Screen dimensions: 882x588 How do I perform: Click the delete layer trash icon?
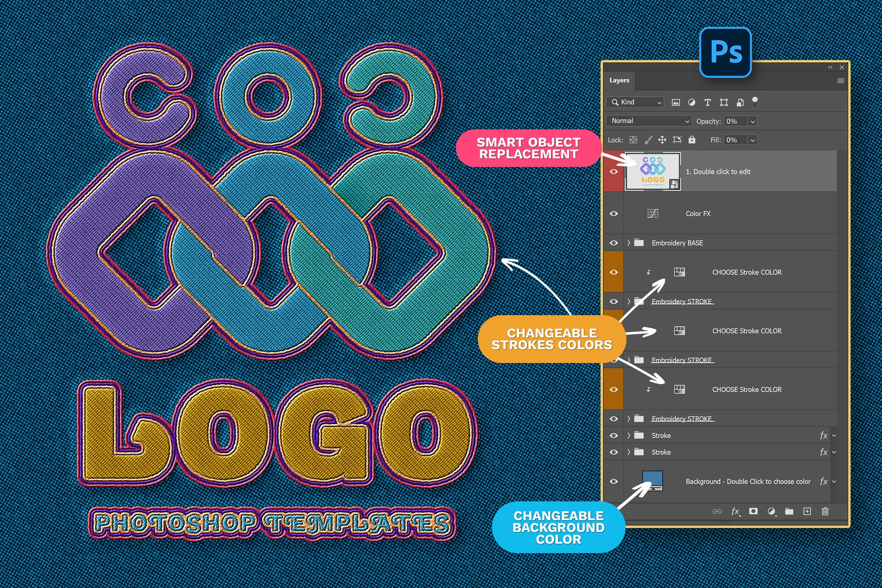(x=825, y=511)
